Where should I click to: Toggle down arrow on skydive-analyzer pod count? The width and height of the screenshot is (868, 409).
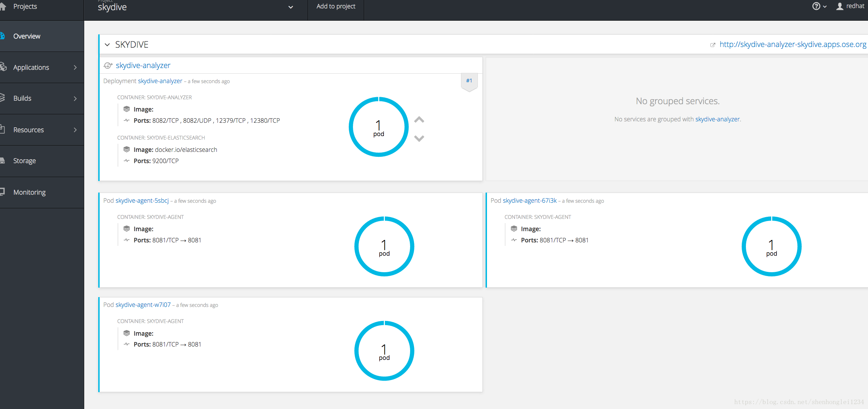(x=420, y=137)
